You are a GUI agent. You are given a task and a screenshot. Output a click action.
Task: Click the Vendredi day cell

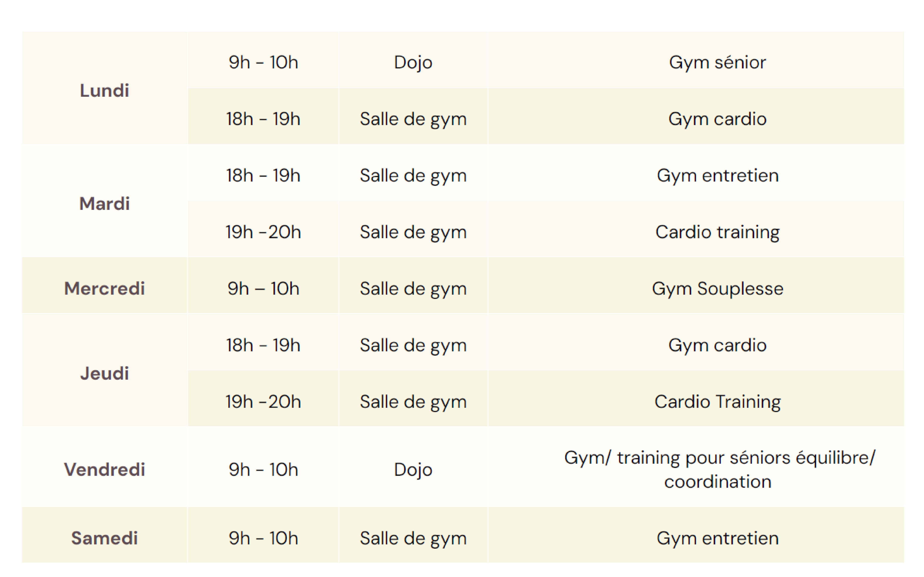pyautogui.click(x=104, y=469)
